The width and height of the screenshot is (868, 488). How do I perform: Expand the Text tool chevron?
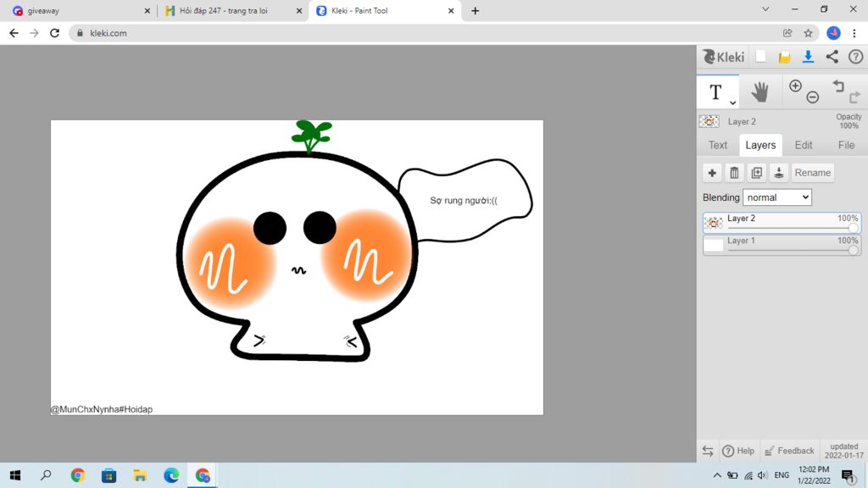coord(732,103)
